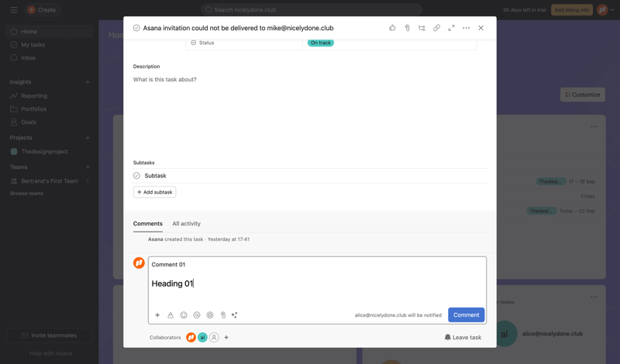
Task: Click the description field 'What is this task about?'
Action: pos(164,80)
